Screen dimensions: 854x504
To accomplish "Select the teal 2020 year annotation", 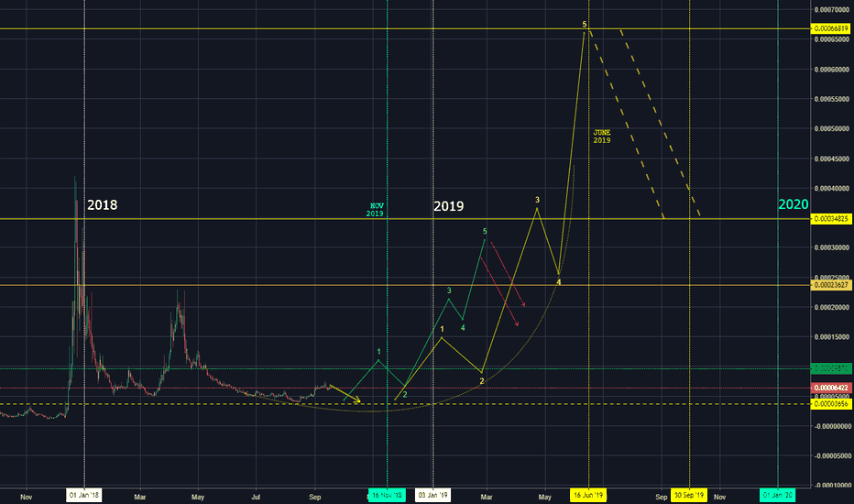I will [793, 204].
